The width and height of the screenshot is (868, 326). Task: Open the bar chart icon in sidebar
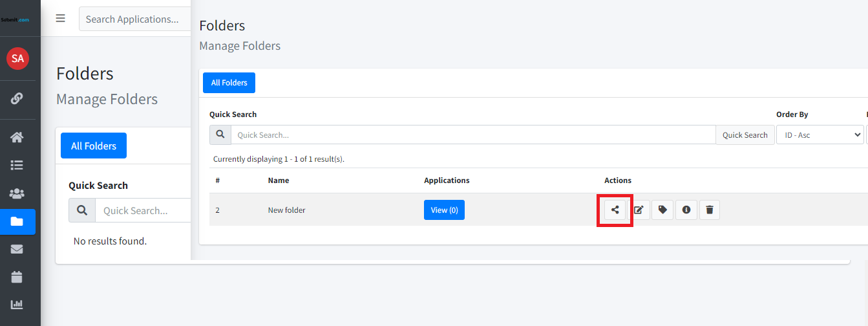point(17,305)
